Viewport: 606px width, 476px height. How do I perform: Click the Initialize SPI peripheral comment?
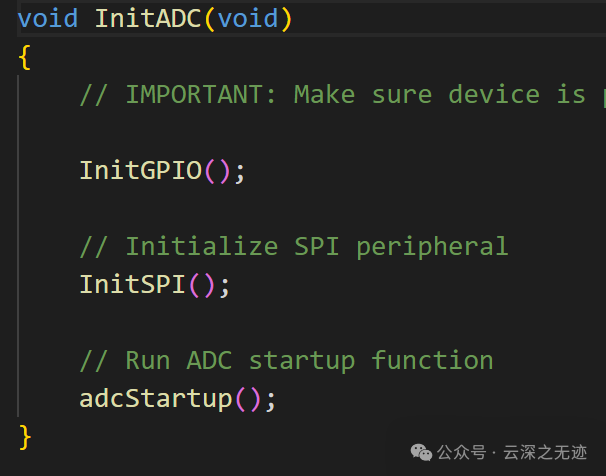[294, 247]
